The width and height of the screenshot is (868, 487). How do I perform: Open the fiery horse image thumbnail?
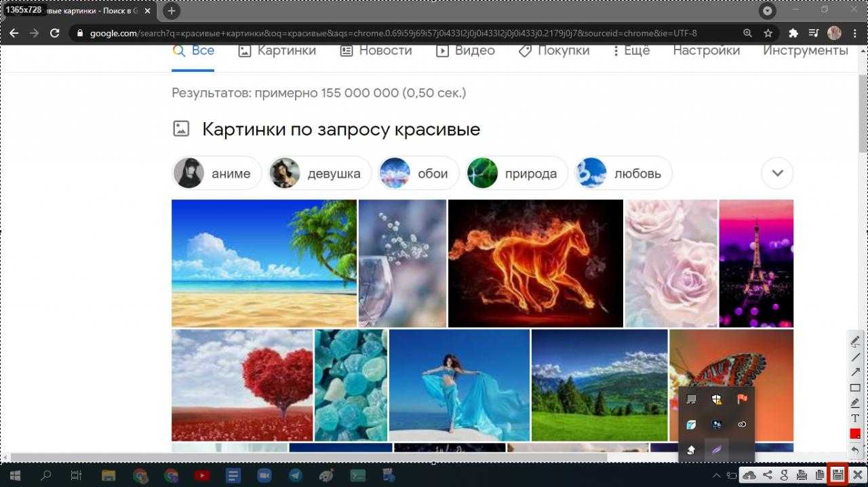[535, 263]
